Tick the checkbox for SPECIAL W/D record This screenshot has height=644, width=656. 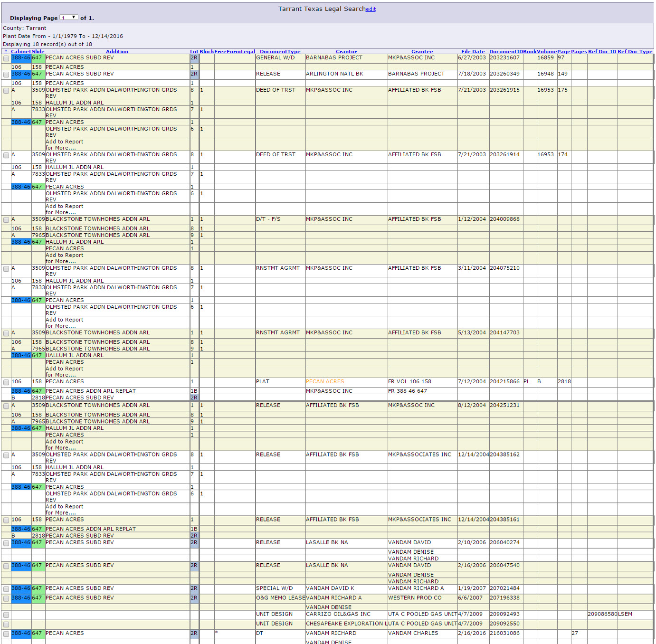click(6, 589)
